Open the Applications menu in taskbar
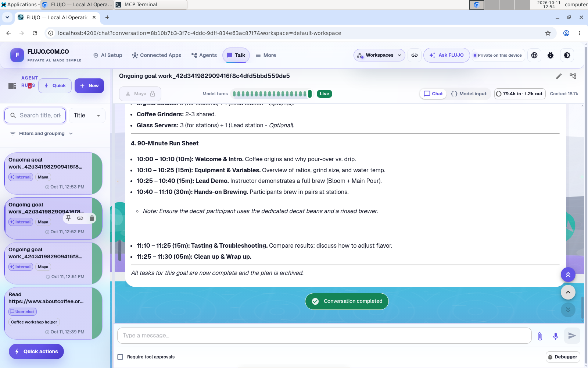The width and height of the screenshot is (588, 368). pyautogui.click(x=19, y=4)
